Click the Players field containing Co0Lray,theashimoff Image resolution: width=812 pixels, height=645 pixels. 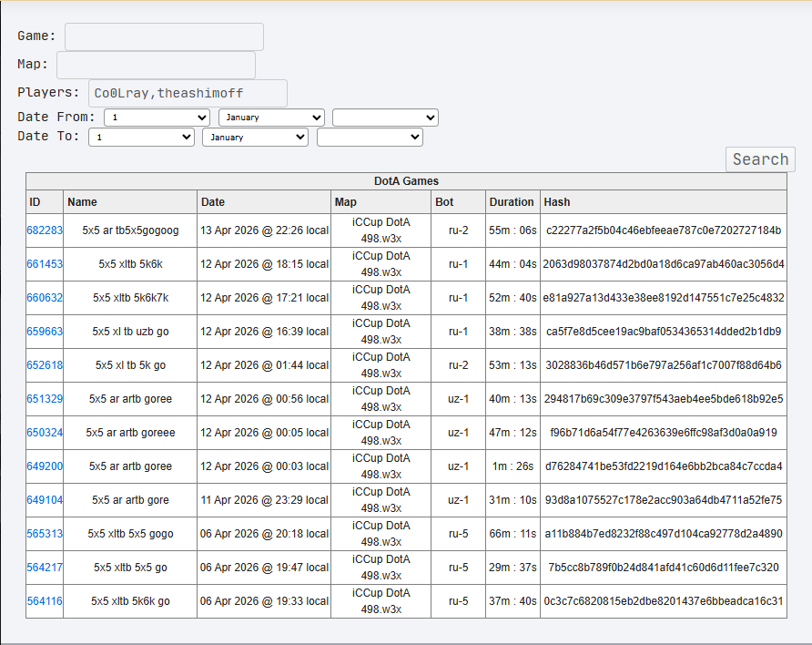tap(188, 93)
